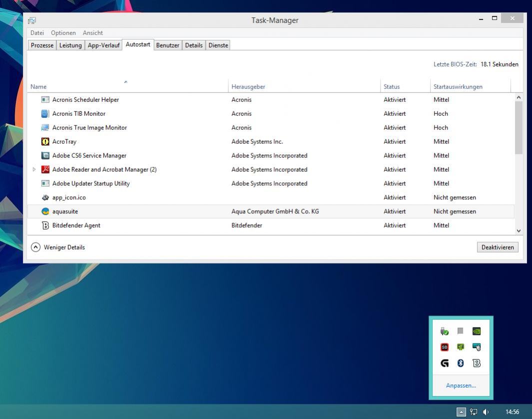Open the Optionen menu
This screenshot has width=532, height=419.
point(63,33)
